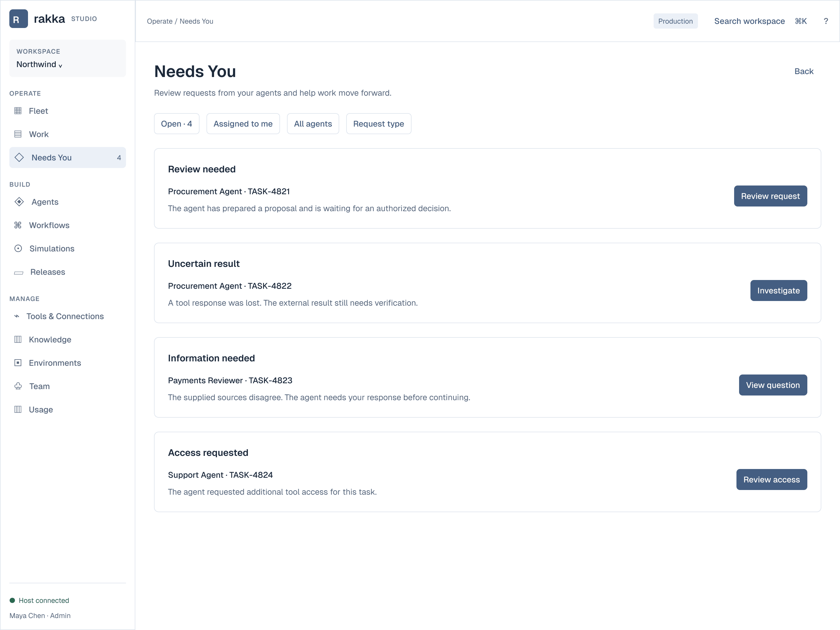This screenshot has width=840, height=630.
Task: Open the All agents filter
Action: [x=313, y=124]
